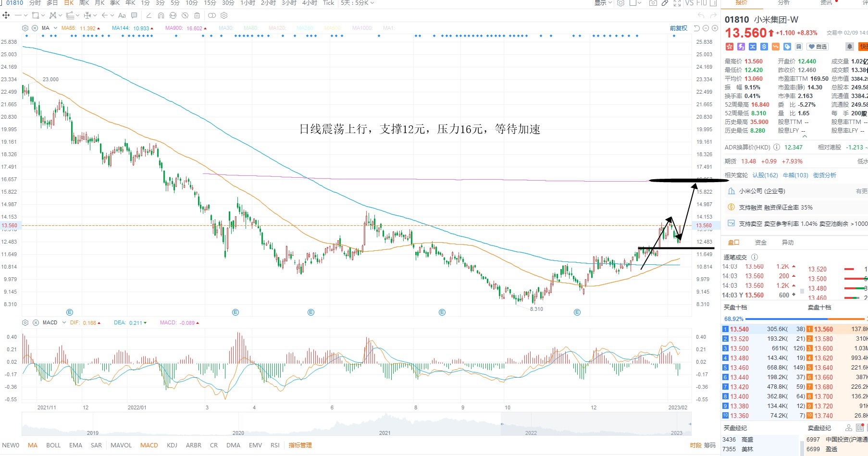Open the 资金 tab in order panel

coord(761,243)
